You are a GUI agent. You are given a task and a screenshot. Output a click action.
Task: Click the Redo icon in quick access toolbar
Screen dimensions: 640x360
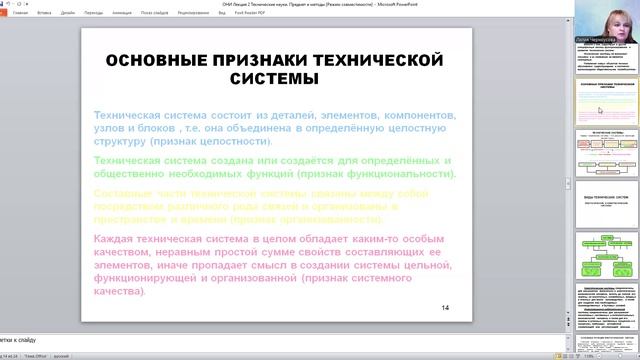[19, 4]
